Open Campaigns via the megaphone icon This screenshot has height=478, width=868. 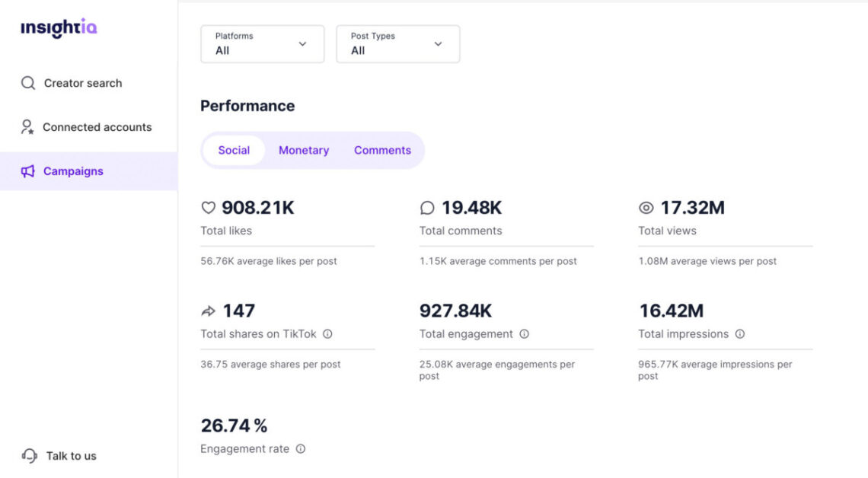click(x=28, y=170)
